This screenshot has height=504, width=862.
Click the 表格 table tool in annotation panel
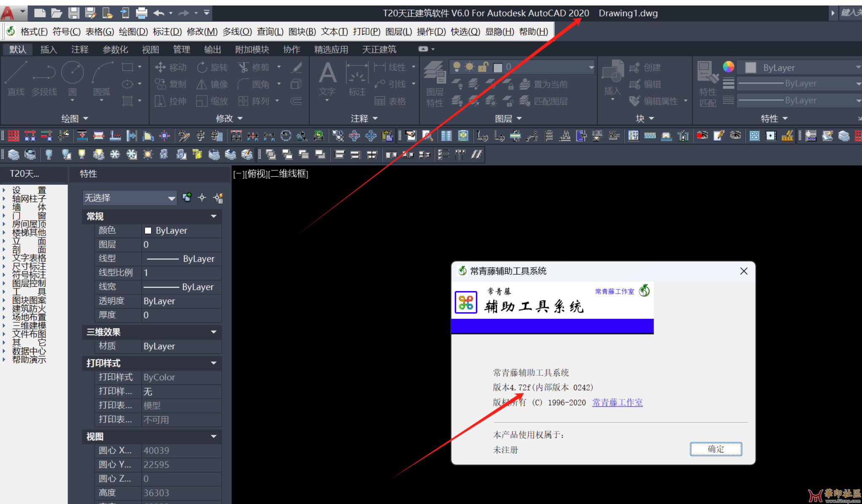[390, 101]
